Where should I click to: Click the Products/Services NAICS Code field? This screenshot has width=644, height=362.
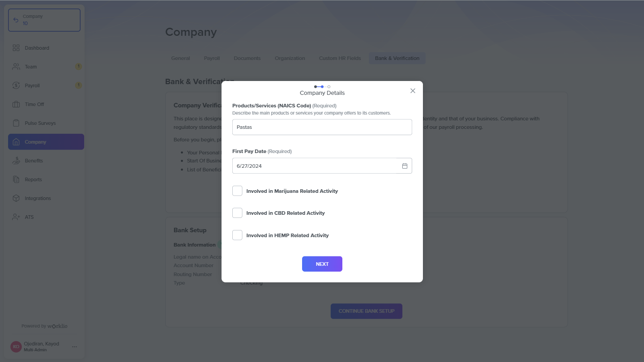pos(322,127)
